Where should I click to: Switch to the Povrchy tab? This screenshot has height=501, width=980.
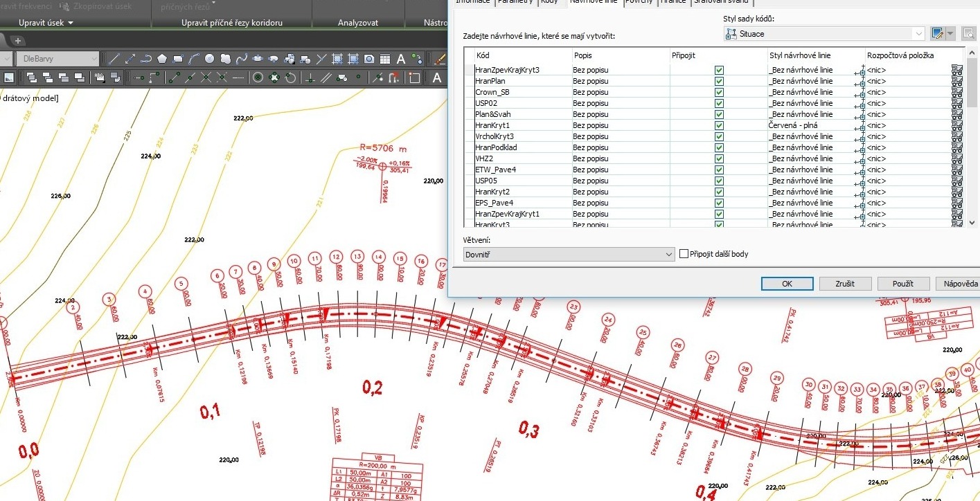[x=640, y=2]
